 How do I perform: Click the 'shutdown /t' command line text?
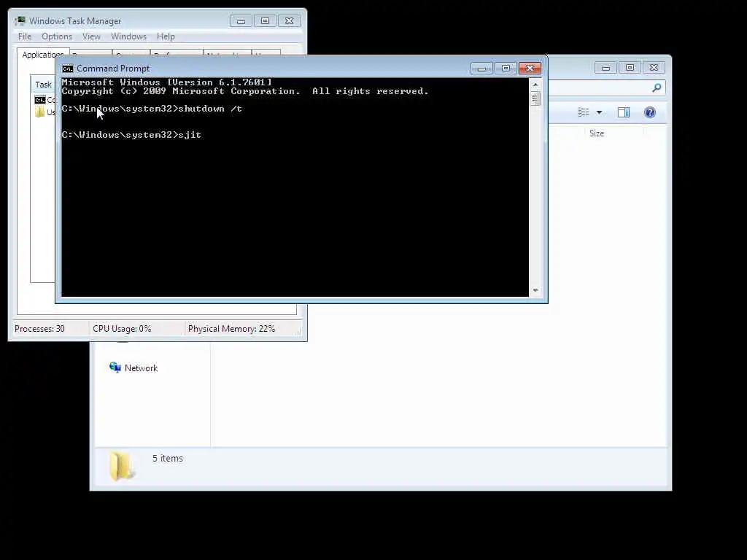210,109
